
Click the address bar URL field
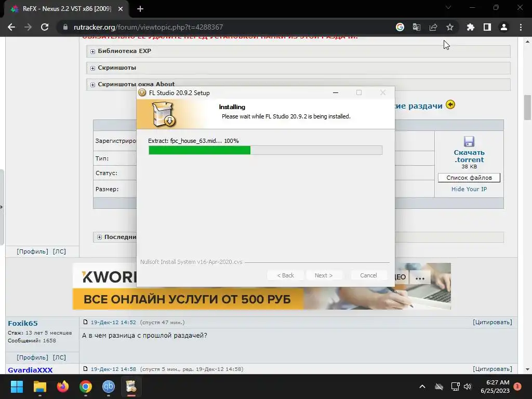[224, 27]
